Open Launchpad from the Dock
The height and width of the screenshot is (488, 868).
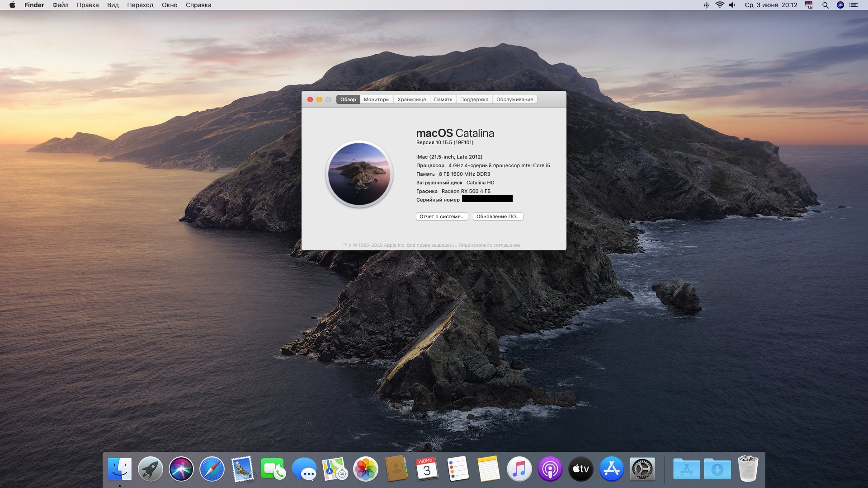pyautogui.click(x=151, y=469)
